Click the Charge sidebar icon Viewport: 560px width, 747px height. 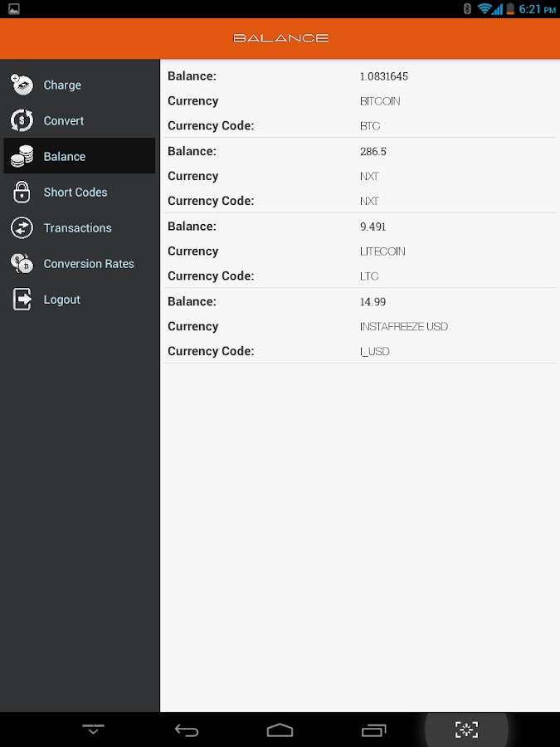point(22,84)
